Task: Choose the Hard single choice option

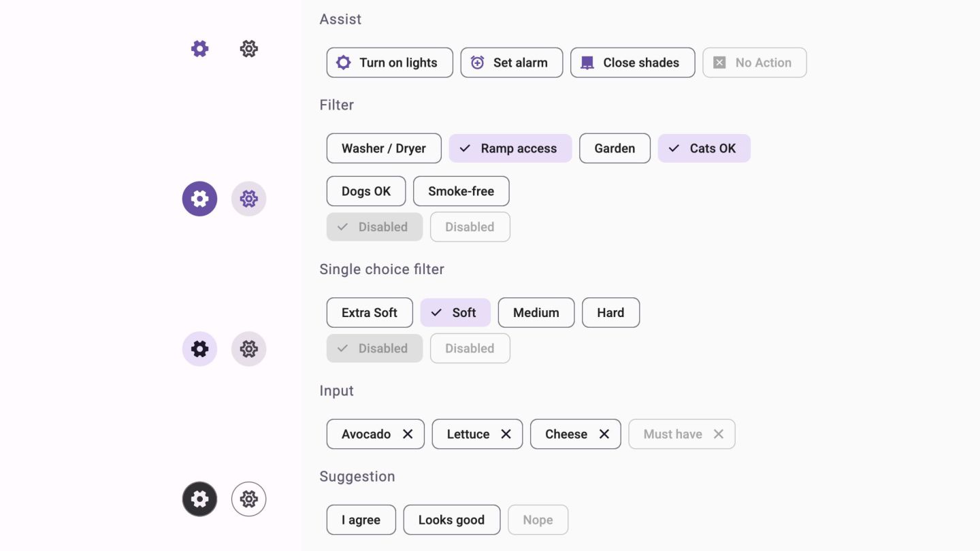Action: coord(610,313)
